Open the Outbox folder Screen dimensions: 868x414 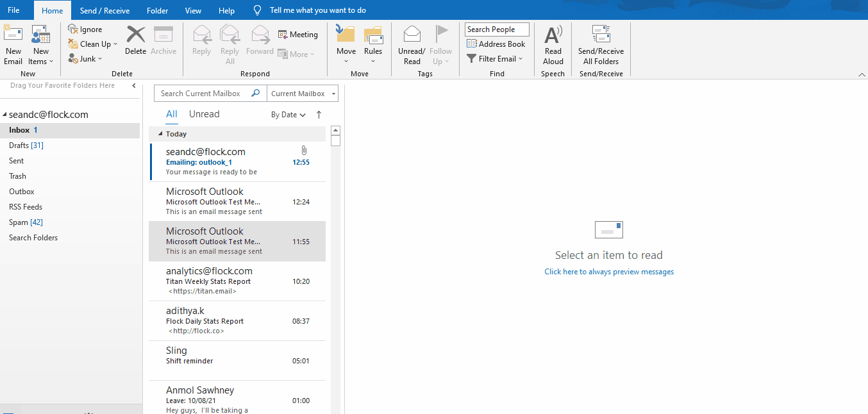[x=70, y=192]
